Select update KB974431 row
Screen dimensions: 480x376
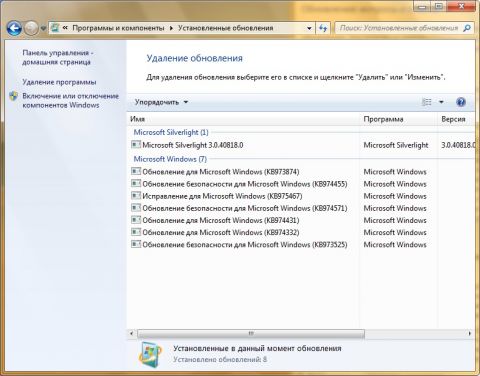221,220
